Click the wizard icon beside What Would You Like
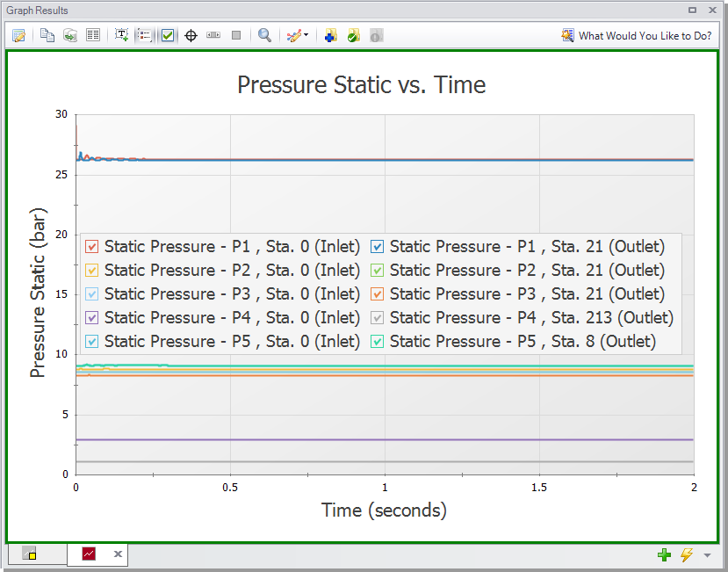The height and width of the screenshot is (572, 728). tap(567, 35)
